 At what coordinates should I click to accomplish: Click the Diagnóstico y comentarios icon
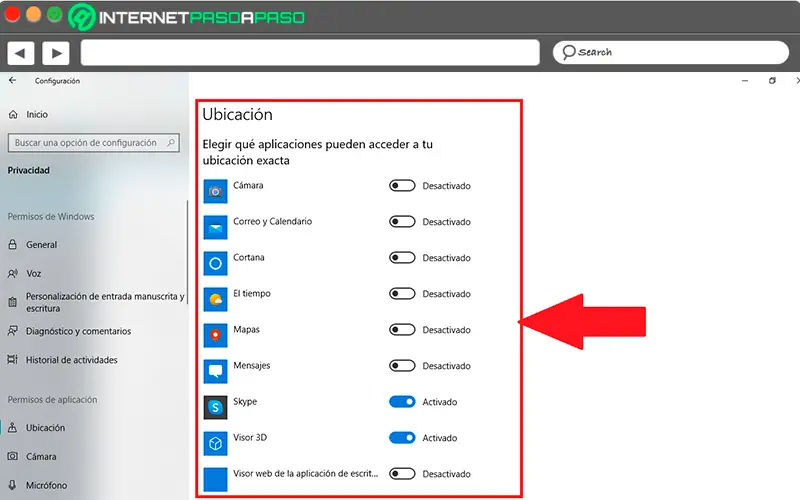click(13, 331)
